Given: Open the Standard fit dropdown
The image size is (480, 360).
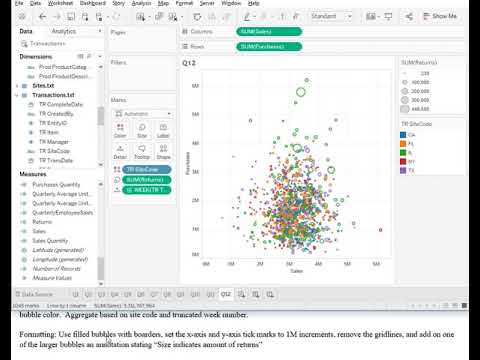Looking at the screenshot, I should (x=331, y=16).
